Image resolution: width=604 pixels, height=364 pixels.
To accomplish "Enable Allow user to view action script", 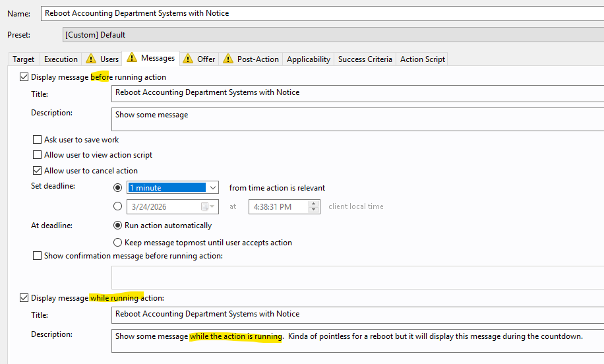I will (x=38, y=155).
